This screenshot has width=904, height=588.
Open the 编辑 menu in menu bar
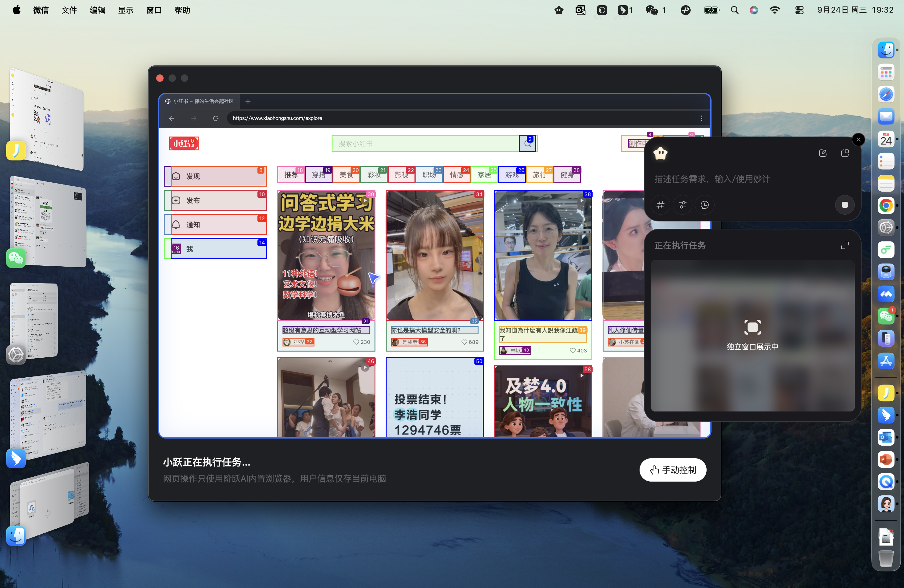pyautogui.click(x=97, y=10)
